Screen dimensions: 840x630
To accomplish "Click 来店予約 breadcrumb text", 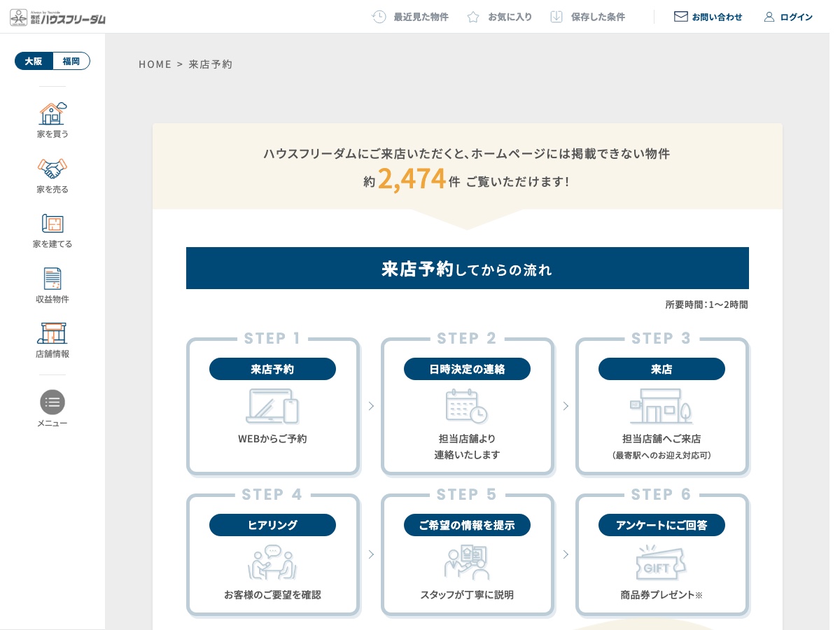I will click(x=211, y=64).
